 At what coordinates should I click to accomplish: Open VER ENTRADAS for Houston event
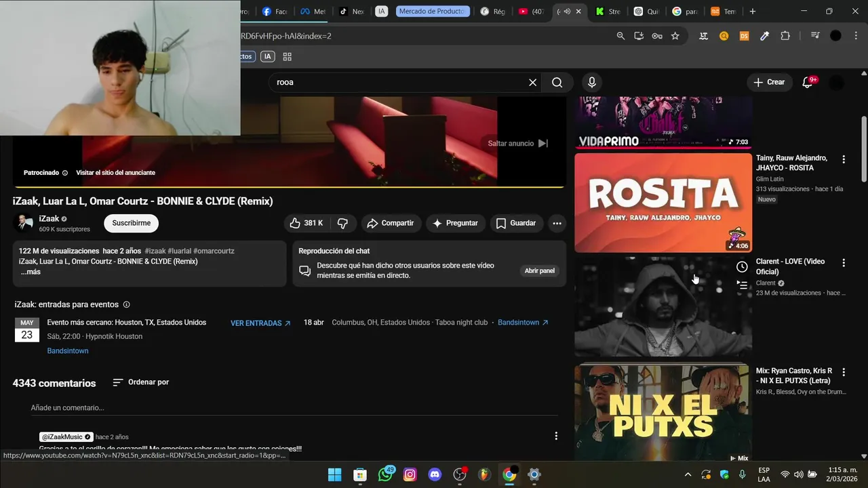pyautogui.click(x=260, y=323)
